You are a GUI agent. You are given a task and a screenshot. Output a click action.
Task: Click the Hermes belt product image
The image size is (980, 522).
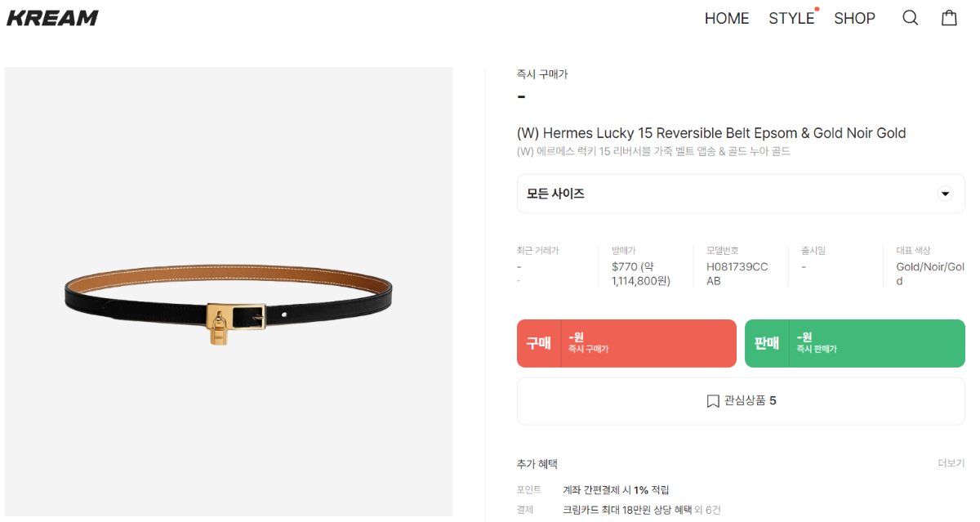[229, 292]
